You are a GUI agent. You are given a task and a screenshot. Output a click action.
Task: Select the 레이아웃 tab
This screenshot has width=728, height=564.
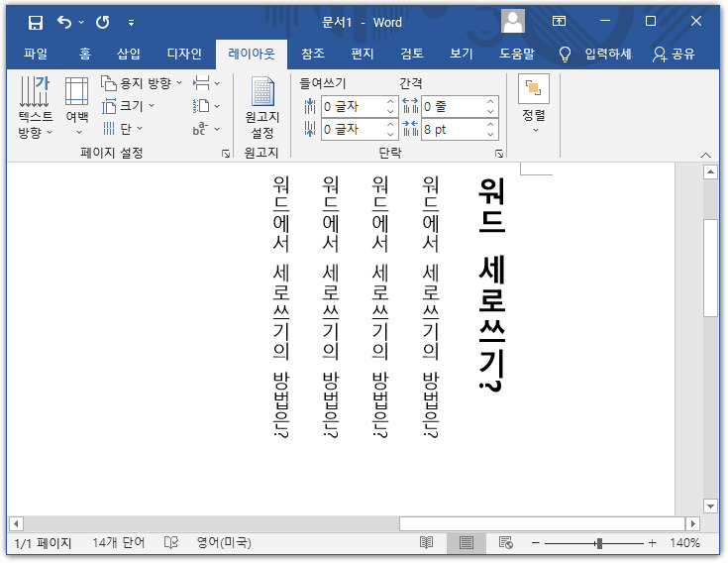252,54
